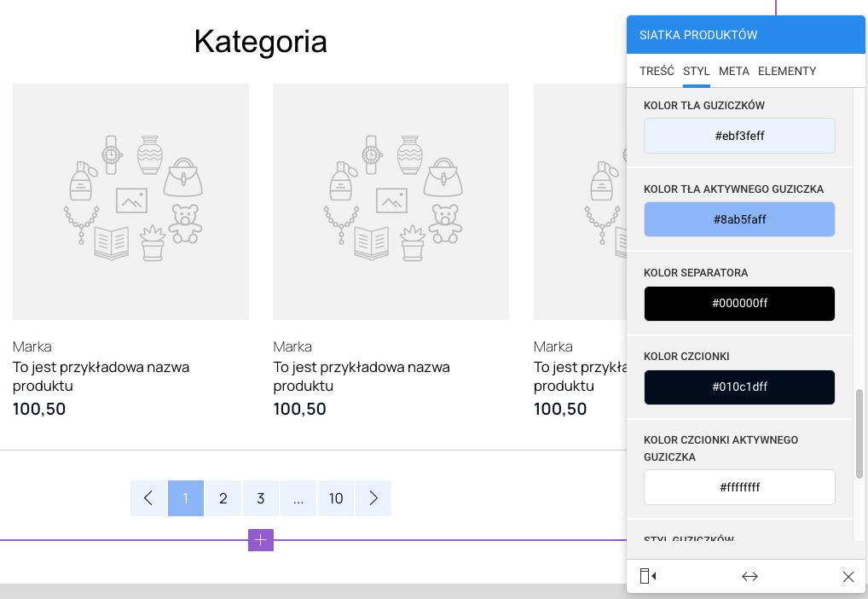Click the horizontal resize arrows icon

coord(749,577)
